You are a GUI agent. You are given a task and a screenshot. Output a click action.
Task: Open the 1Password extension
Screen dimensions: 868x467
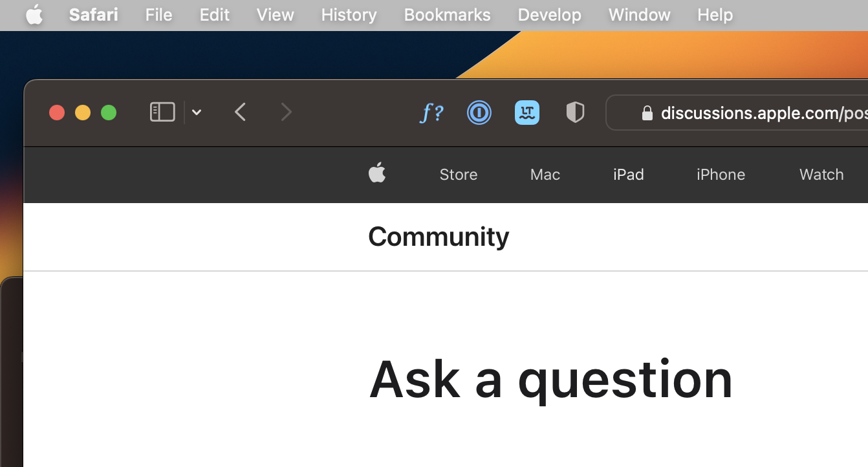[479, 113]
